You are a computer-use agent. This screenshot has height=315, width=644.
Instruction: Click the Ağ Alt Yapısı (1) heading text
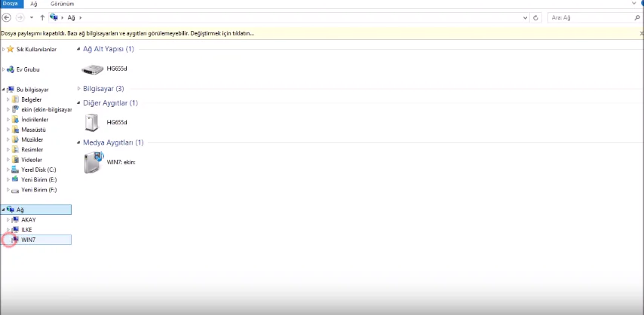109,49
